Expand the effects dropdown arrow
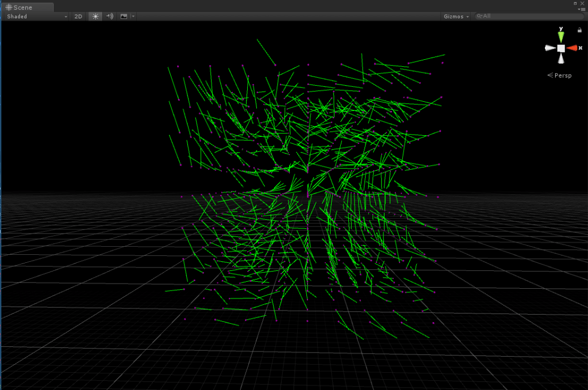The image size is (588, 390). click(133, 16)
